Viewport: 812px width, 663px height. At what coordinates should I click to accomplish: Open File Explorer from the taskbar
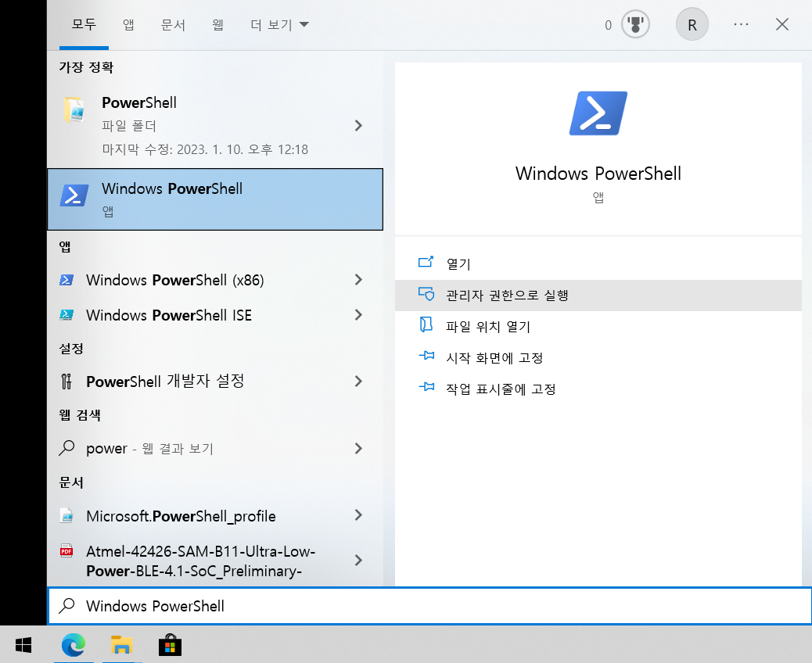(122, 645)
